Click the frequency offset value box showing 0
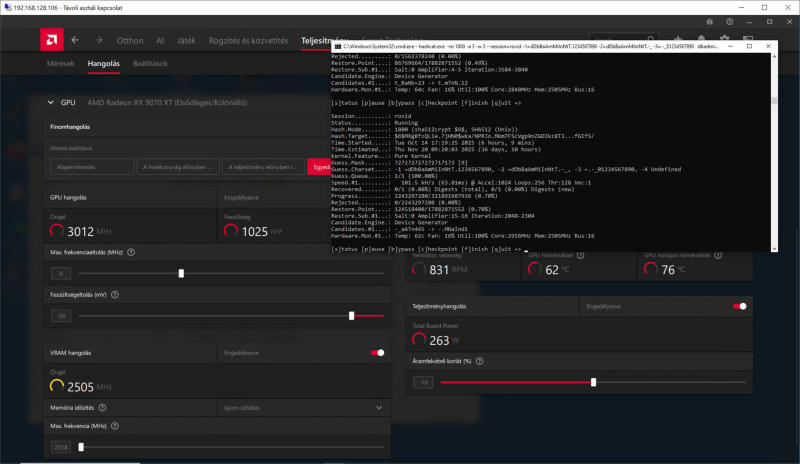This screenshot has width=800, height=464. pos(61,274)
